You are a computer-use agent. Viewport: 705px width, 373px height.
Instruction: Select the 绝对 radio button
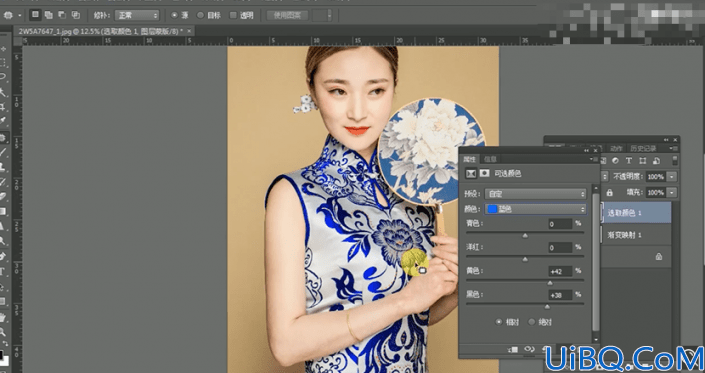tap(531, 322)
